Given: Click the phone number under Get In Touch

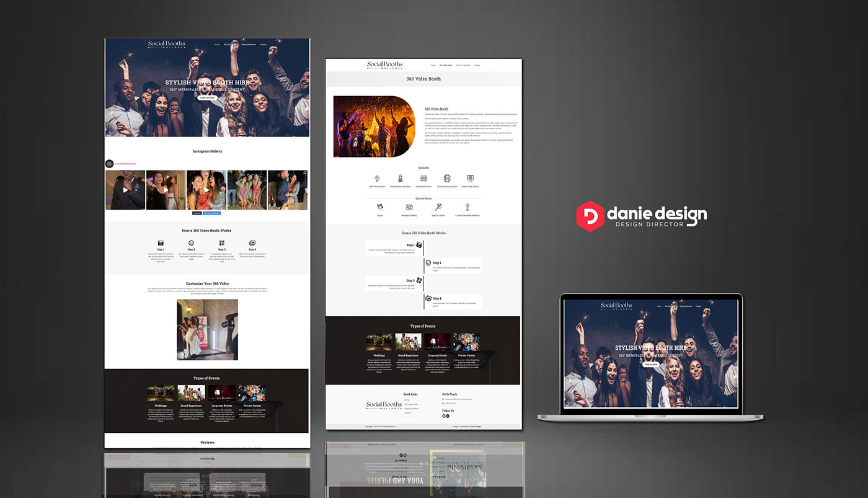Looking at the screenshot, I should 451,404.
